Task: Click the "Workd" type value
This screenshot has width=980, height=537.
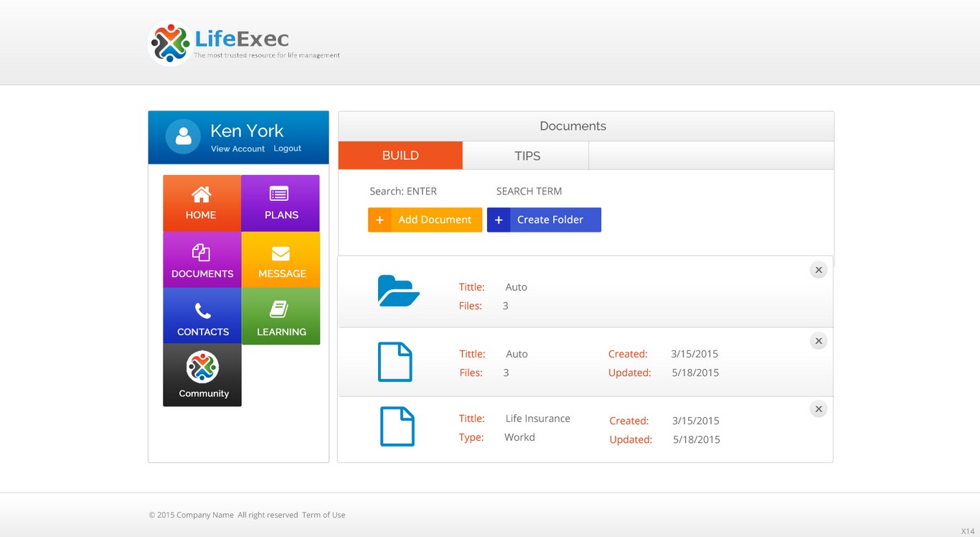Action: pos(519,437)
